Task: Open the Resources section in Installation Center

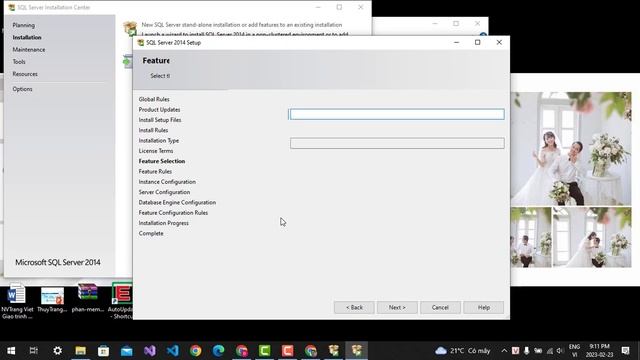Action: 25,74
